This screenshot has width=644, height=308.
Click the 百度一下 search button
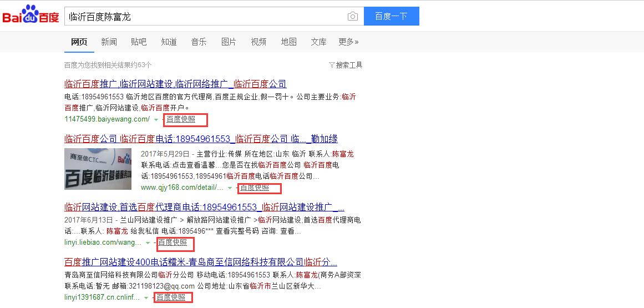(x=392, y=16)
